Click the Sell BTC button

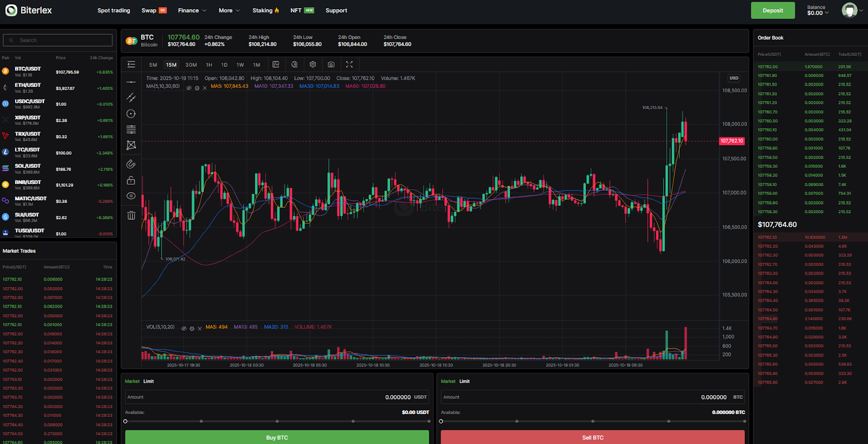coord(592,437)
